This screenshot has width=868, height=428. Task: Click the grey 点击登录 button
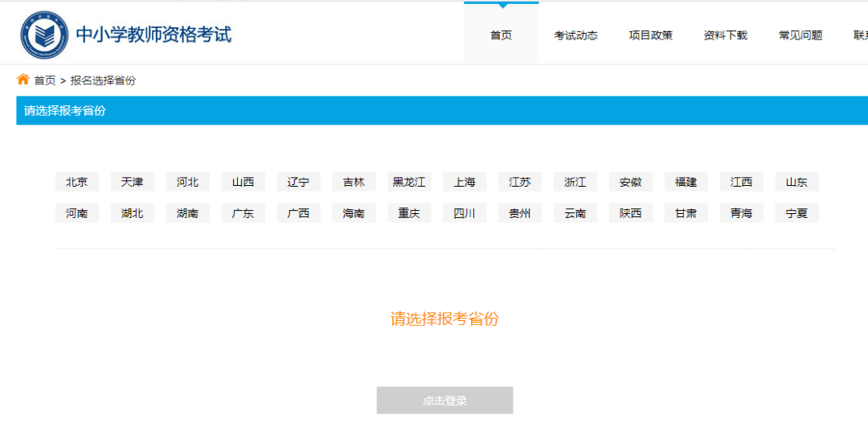click(444, 401)
